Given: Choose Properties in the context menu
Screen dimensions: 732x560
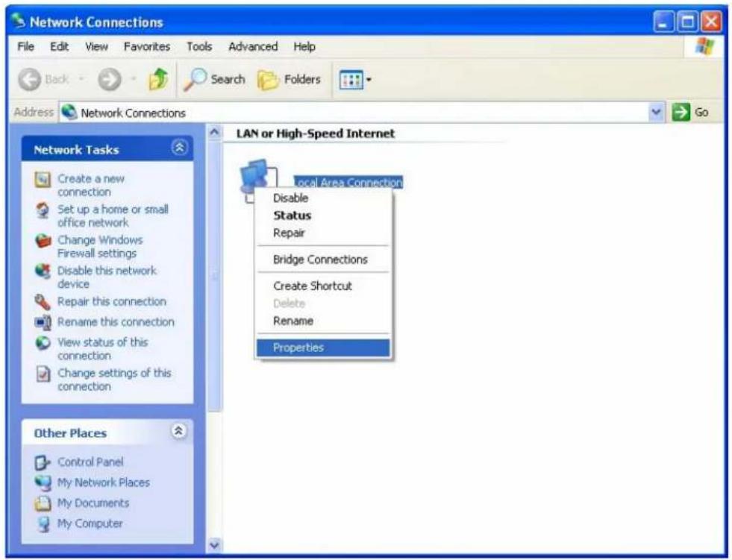Looking at the screenshot, I should pos(323,347).
